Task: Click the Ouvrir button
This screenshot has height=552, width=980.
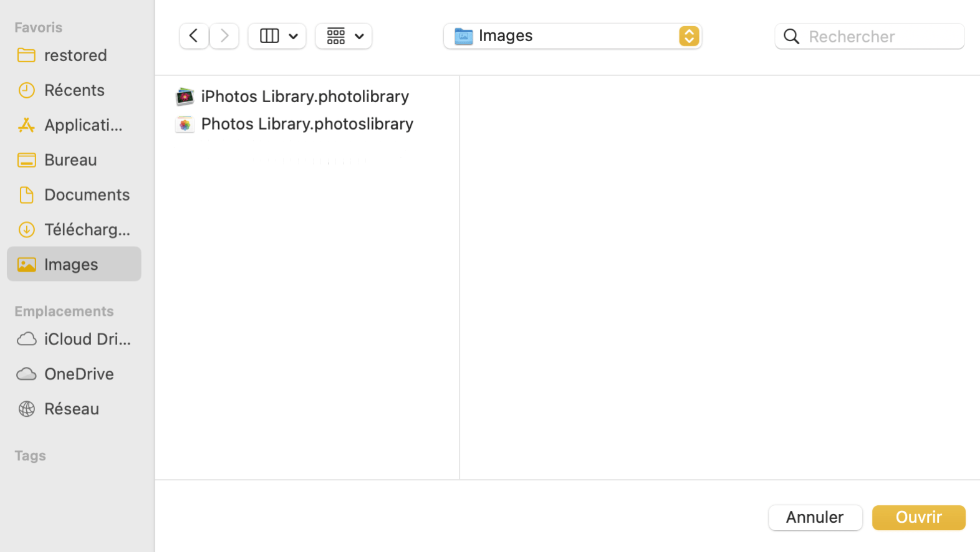Action: [919, 518]
